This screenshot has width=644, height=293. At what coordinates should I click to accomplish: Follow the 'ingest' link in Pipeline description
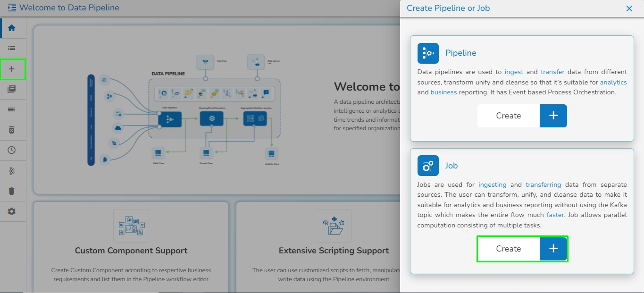coord(514,72)
